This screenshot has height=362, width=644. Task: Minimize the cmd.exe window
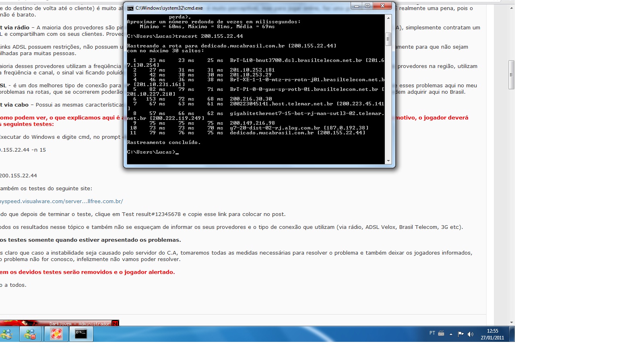[x=357, y=6]
